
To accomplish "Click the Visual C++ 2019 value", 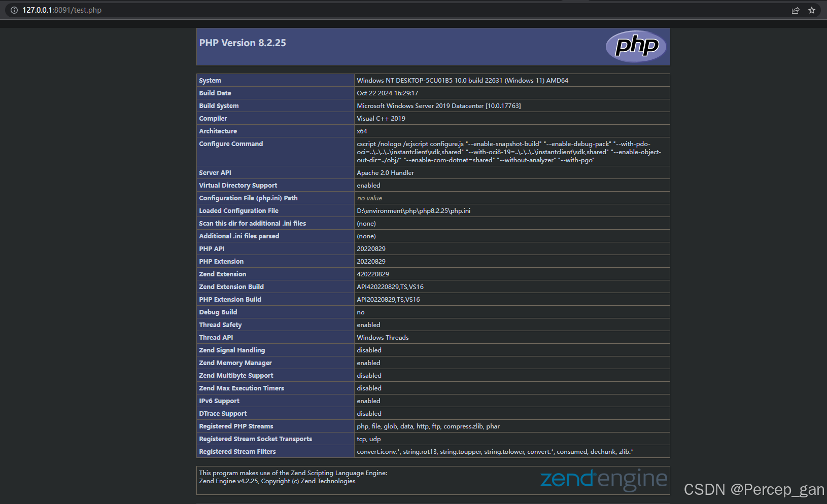I will point(381,119).
